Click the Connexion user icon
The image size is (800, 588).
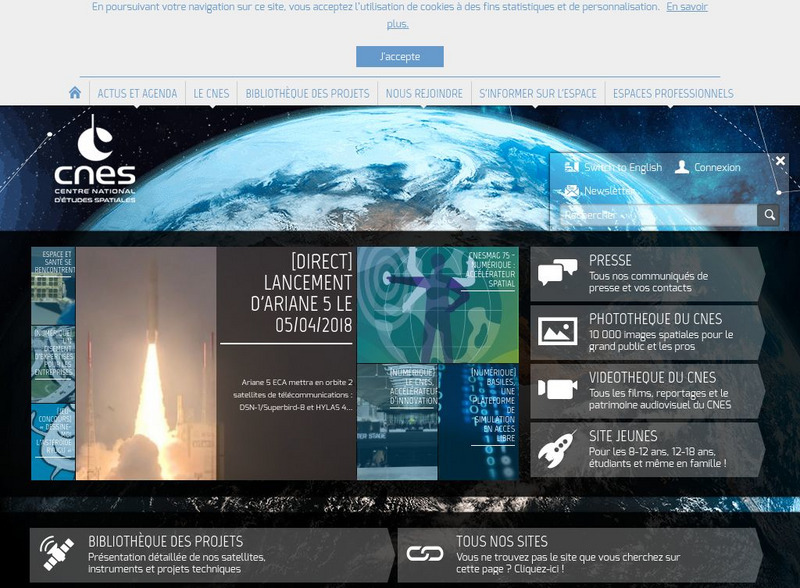click(682, 167)
